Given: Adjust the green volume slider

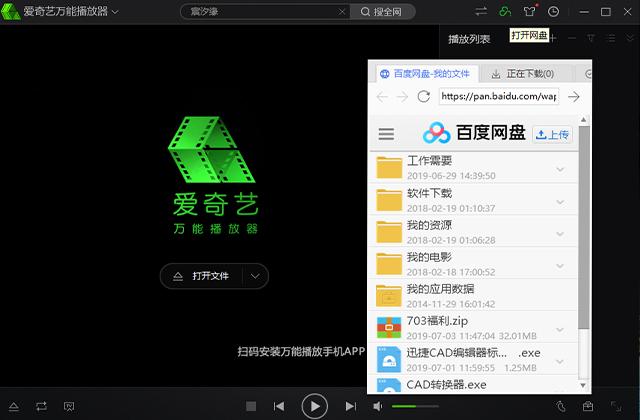Looking at the screenshot, I should point(415,407).
